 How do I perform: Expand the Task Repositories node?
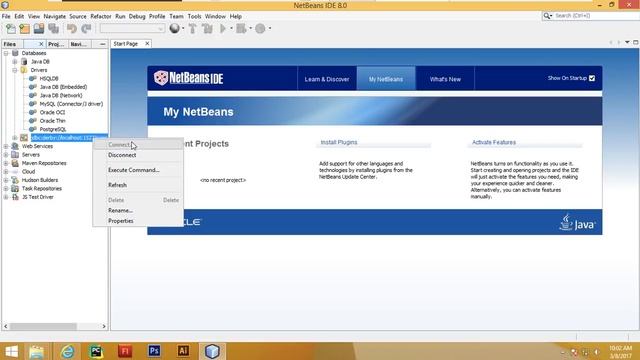[x=6, y=189]
